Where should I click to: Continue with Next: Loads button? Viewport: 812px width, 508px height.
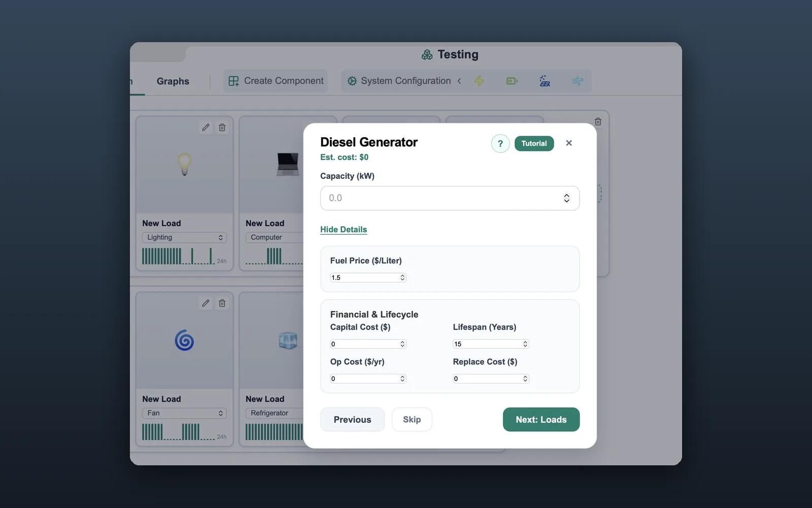pyautogui.click(x=541, y=420)
